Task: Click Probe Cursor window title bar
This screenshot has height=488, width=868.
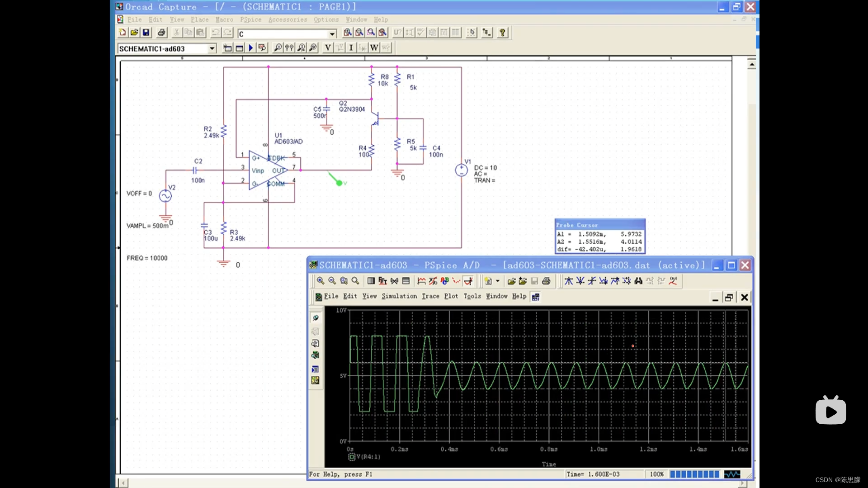Action: [x=600, y=225]
